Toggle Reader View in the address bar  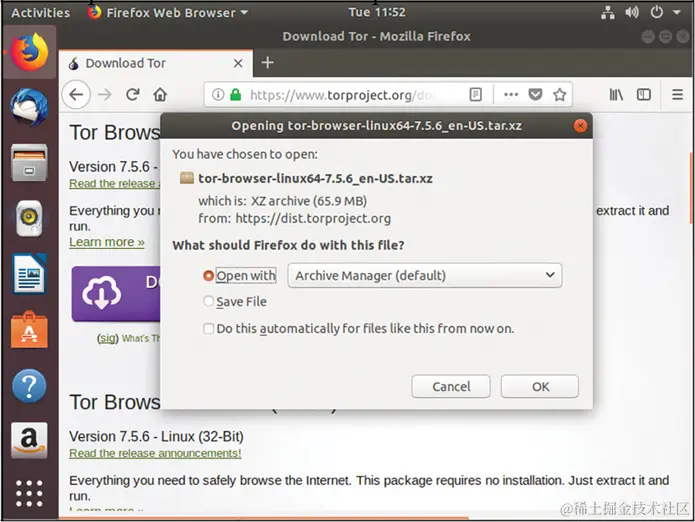[x=476, y=94]
